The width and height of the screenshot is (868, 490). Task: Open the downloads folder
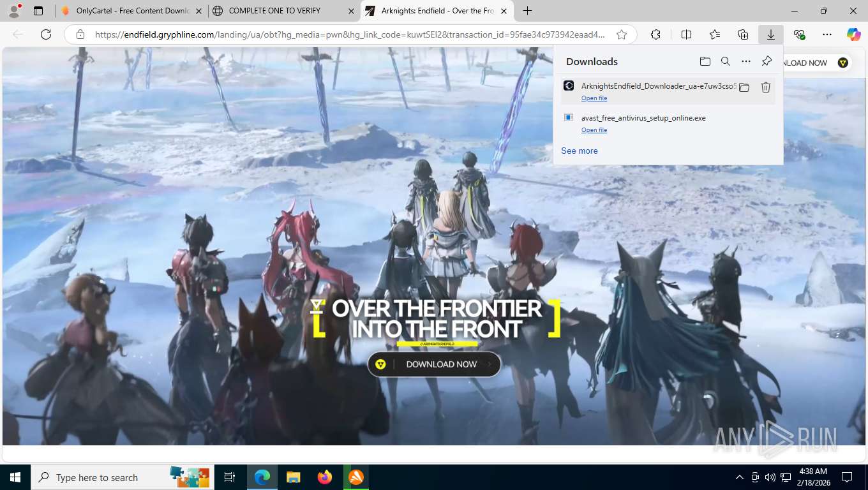(705, 61)
